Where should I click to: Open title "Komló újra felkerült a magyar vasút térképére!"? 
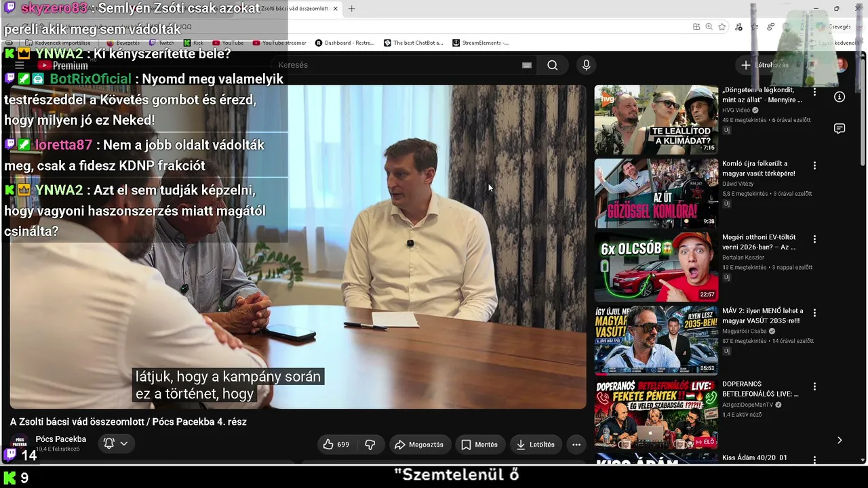[x=759, y=168]
